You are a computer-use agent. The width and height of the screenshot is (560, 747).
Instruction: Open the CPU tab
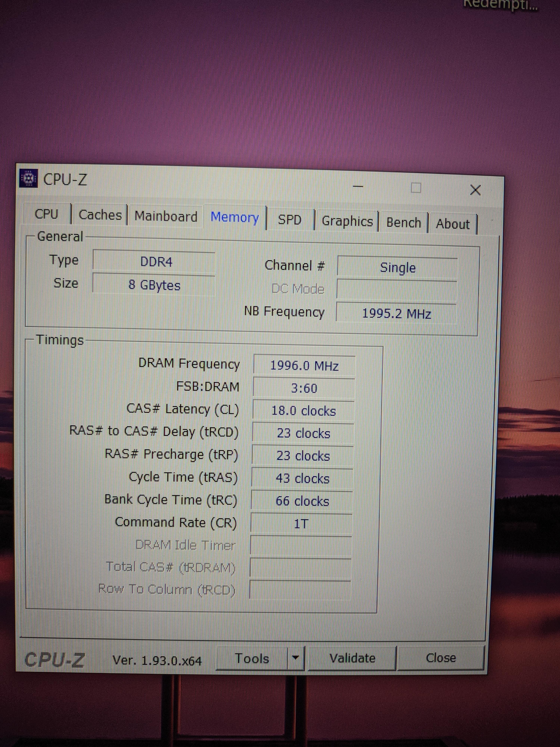tap(47, 214)
